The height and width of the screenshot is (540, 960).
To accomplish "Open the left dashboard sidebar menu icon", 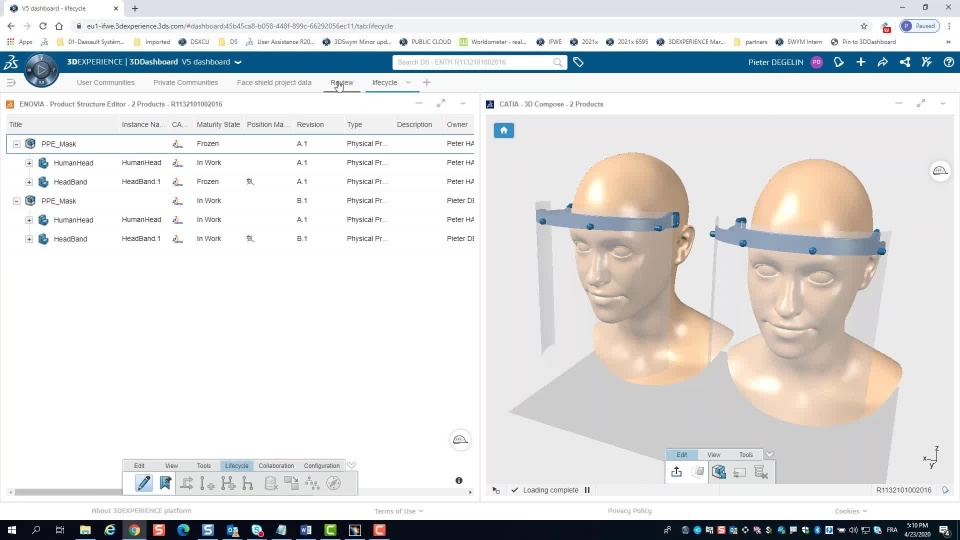I will coord(10,82).
